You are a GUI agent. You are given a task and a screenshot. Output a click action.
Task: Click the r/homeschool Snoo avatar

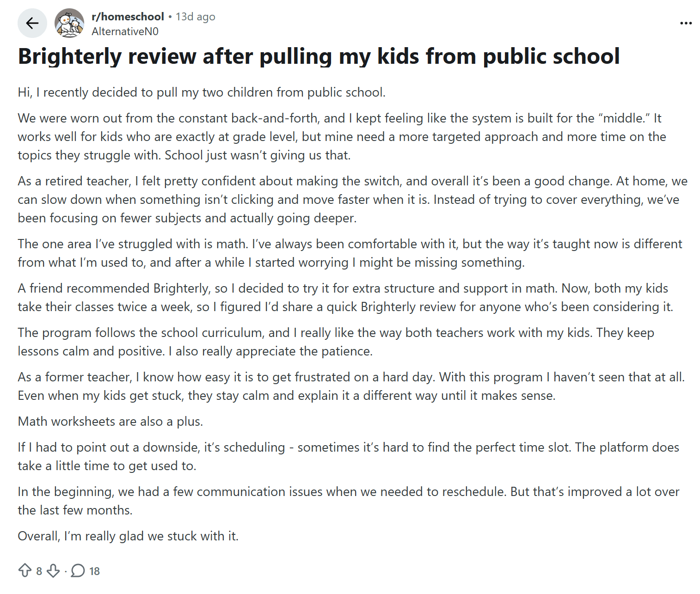69,23
